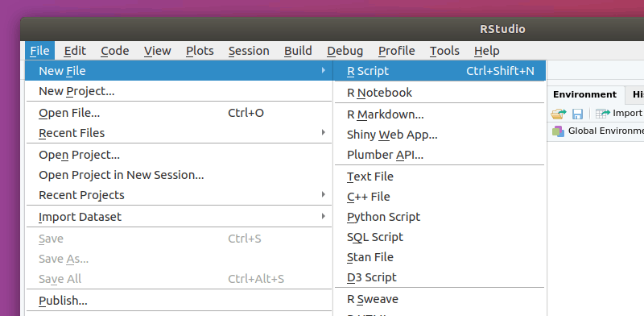Create a new R Script
The height and width of the screenshot is (316, 644).
[440, 71]
